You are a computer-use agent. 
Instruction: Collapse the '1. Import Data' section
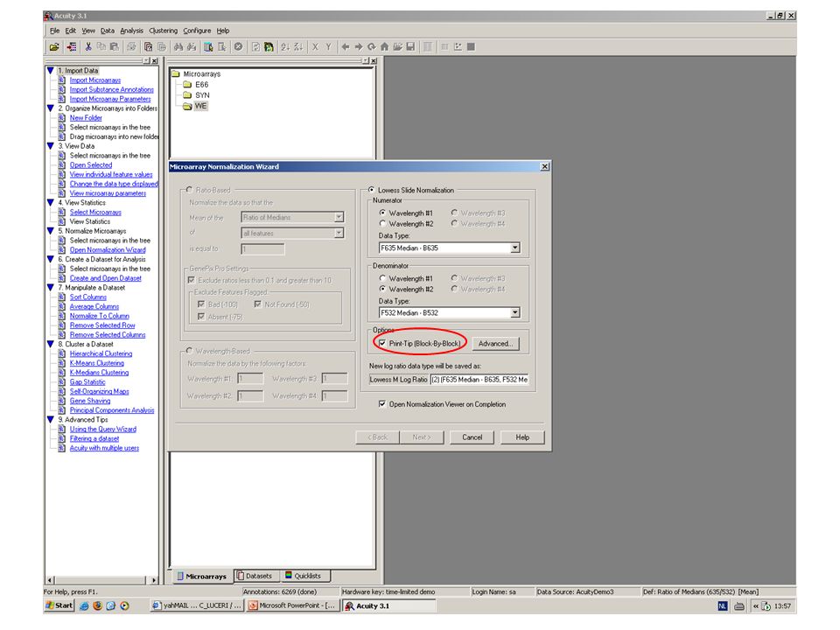(x=51, y=71)
